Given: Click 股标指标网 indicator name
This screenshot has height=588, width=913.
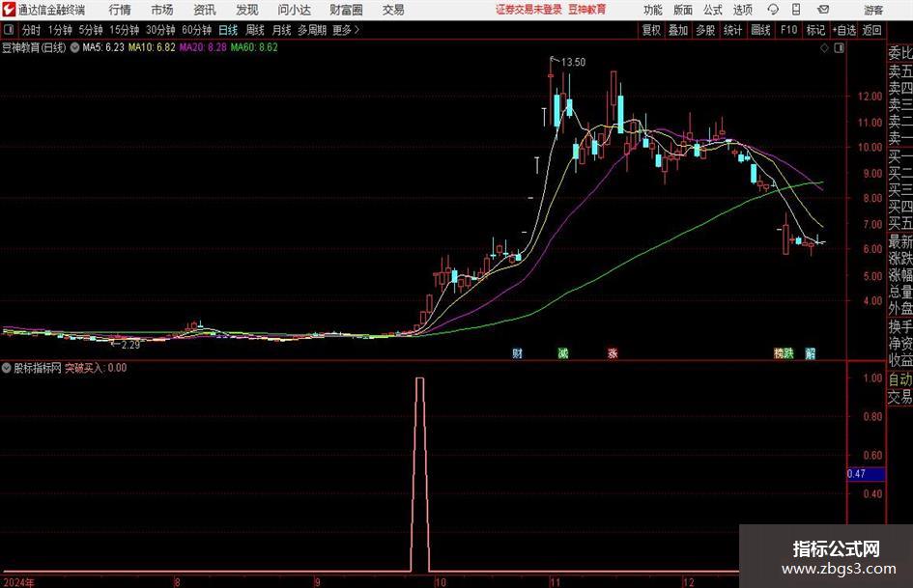Looking at the screenshot, I should pyautogui.click(x=38, y=368).
